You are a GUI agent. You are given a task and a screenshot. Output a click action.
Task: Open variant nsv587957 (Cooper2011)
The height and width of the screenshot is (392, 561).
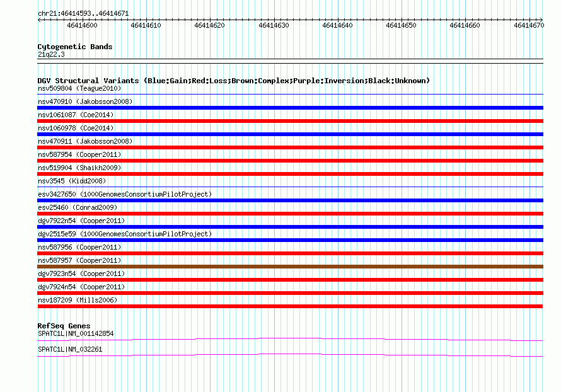click(x=79, y=260)
